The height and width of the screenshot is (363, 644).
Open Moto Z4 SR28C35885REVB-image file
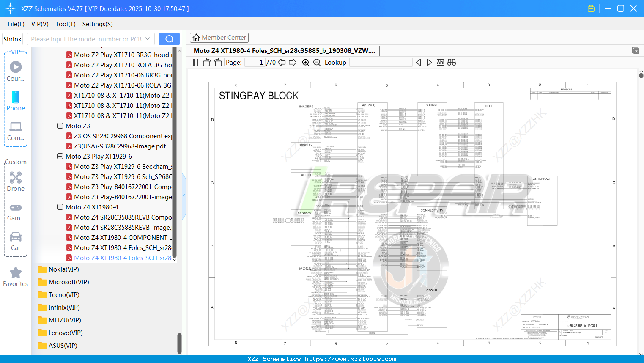click(x=119, y=228)
